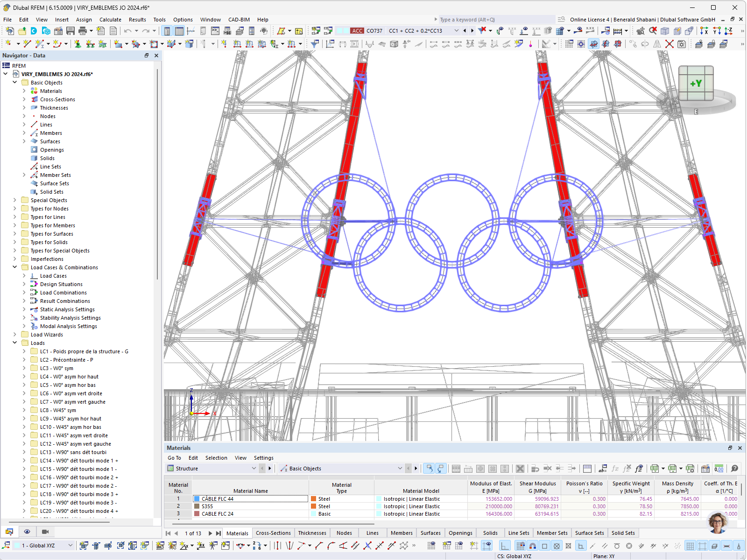Image resolution: width=747 pixels, height=560 pixels.
Task: Open the Navigator camera tab
Action: click(45, 532)
